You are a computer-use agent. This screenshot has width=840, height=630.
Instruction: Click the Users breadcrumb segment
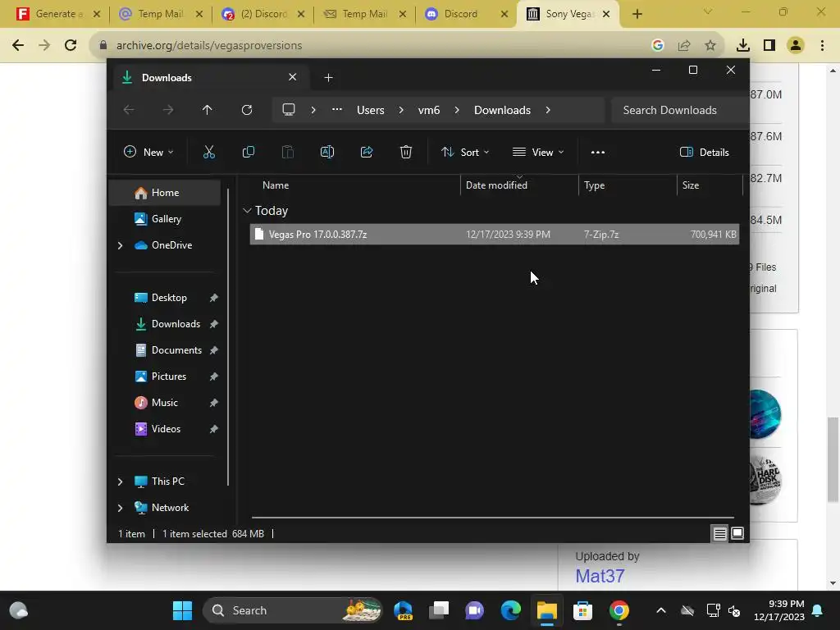[371, 110]
